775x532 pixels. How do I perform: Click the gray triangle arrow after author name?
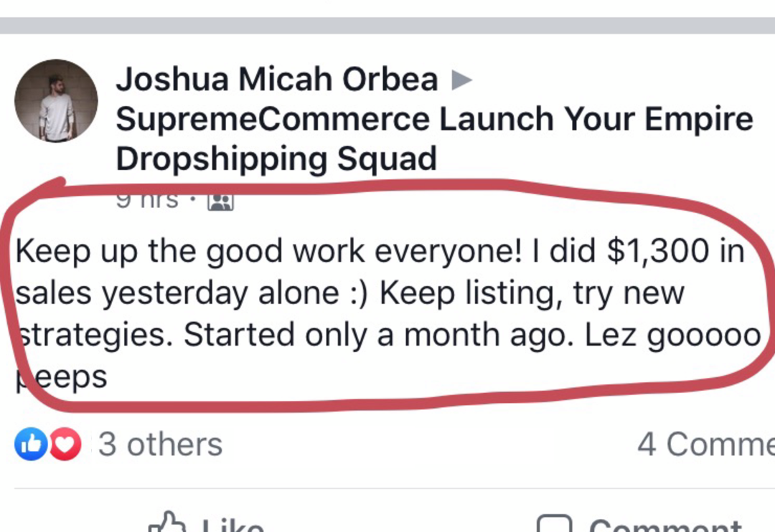(461, 80)
